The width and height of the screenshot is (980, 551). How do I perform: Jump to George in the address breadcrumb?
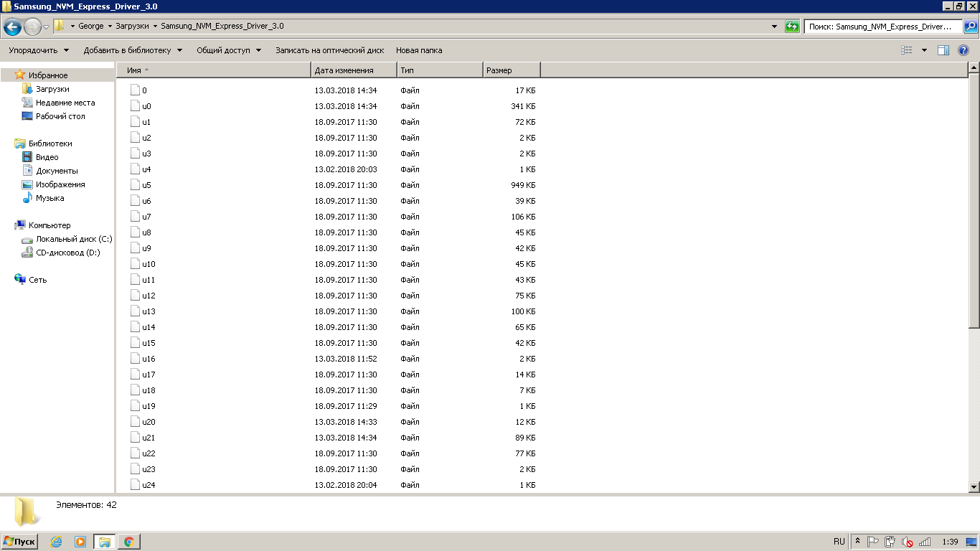tap(91, 27)
